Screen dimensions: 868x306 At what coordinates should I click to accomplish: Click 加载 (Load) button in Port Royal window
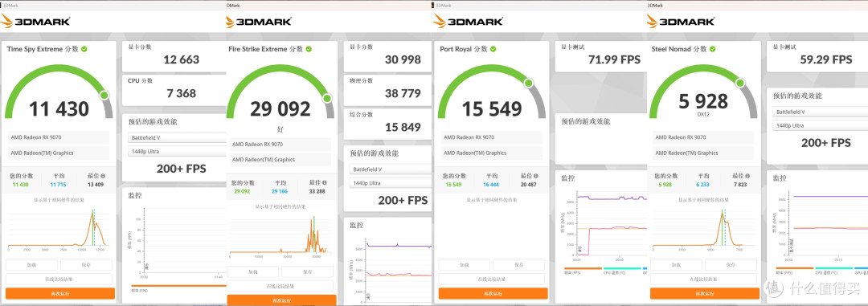tap(464, 265)
